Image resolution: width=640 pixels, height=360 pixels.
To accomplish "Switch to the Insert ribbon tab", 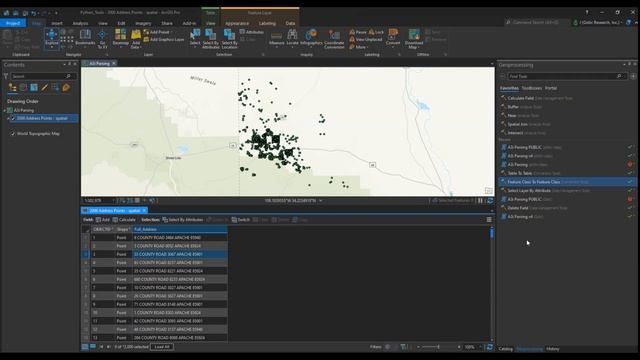I will (x=57, y=23).
